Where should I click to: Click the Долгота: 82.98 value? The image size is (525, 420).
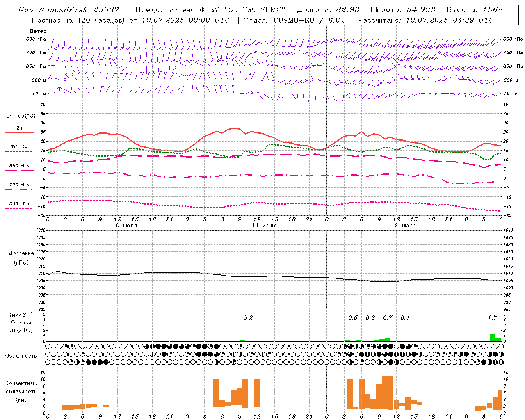[328, 10]
